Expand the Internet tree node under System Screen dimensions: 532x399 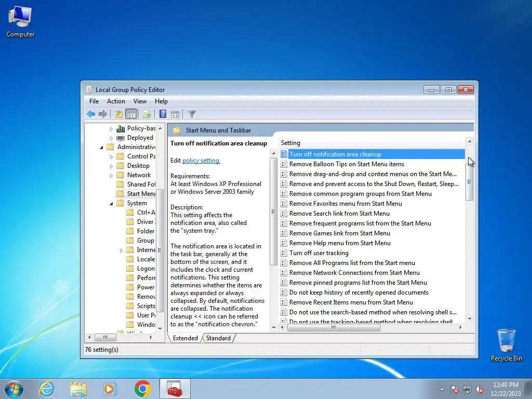pos(121,250)
